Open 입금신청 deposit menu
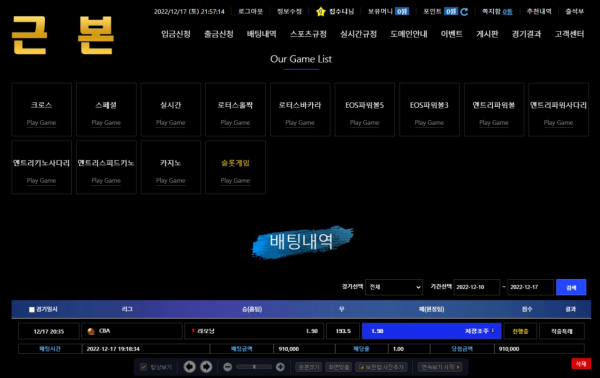600x378 pixels. [176, 34]
